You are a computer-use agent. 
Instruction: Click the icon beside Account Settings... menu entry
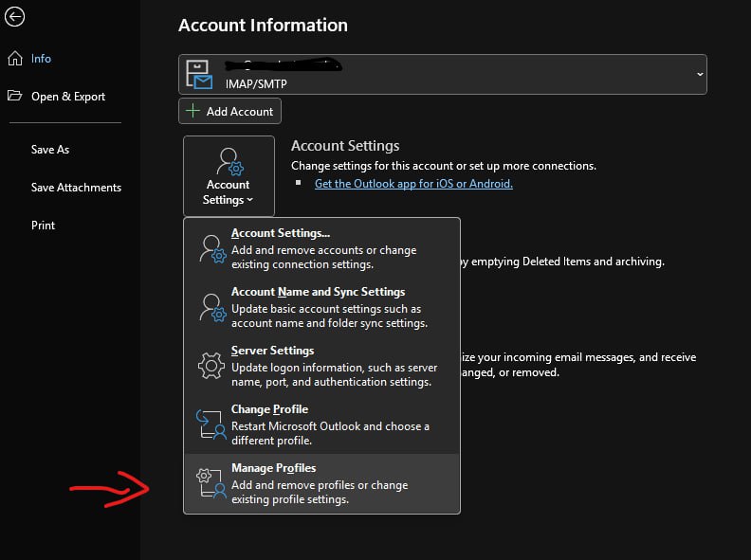coord(212,248)
